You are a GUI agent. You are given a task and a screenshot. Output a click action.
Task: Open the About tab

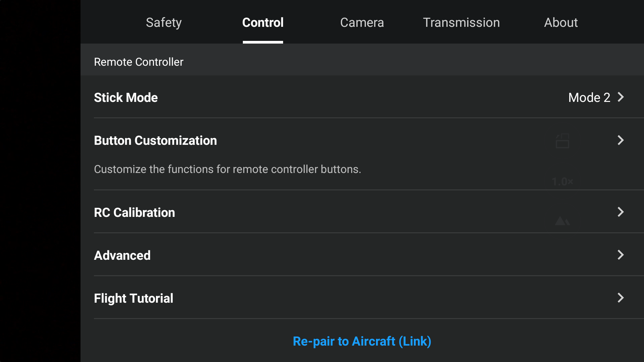pos(561,22)
